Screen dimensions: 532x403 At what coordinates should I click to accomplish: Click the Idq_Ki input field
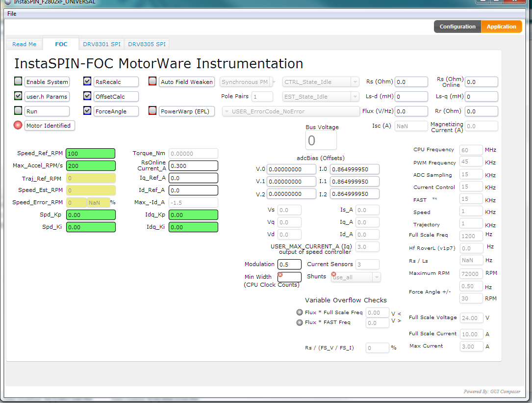[193, 227]
